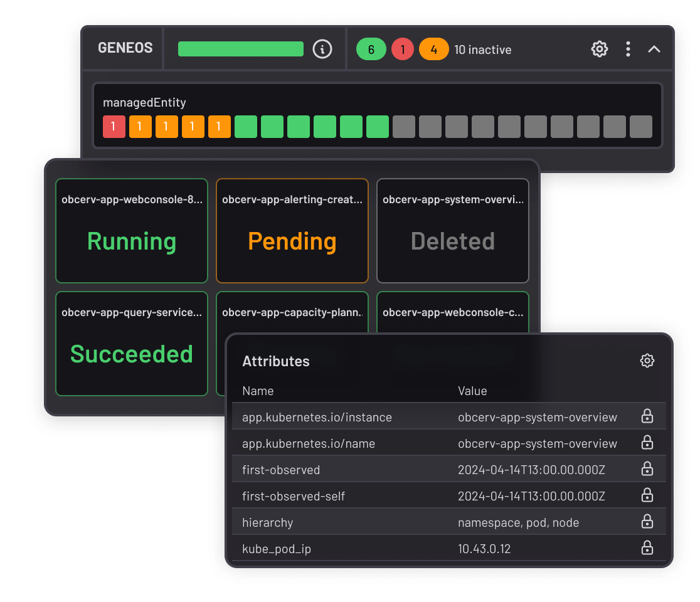The height and width of the screenshot is (602, 700).
Task: Open the info tooltip in the GENEOS header
Action: tap(322, 49)
